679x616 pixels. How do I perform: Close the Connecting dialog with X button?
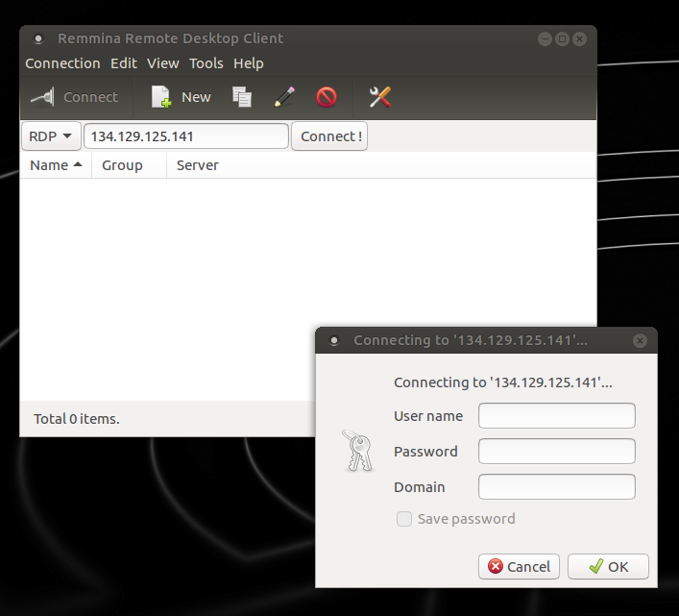(x=640, y=340)
